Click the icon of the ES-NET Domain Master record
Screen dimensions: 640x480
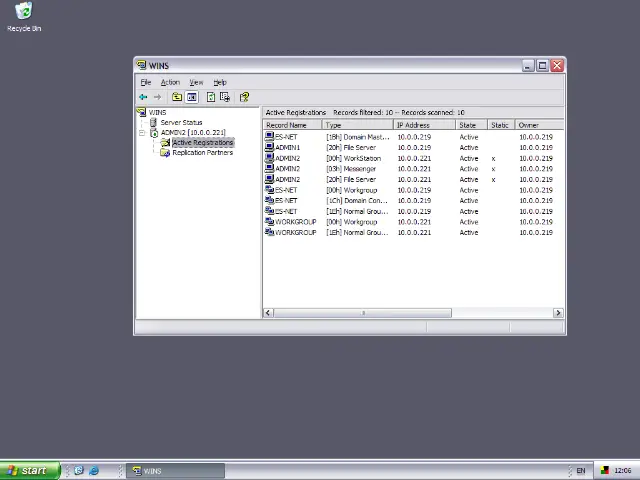[x=269, y=136]
